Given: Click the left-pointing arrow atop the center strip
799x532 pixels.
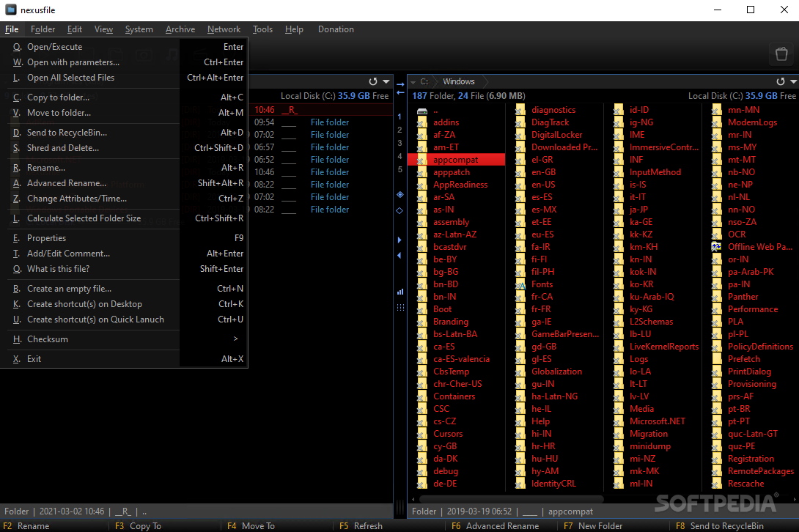Looking at the screenshot, I should tap(400, 93).
